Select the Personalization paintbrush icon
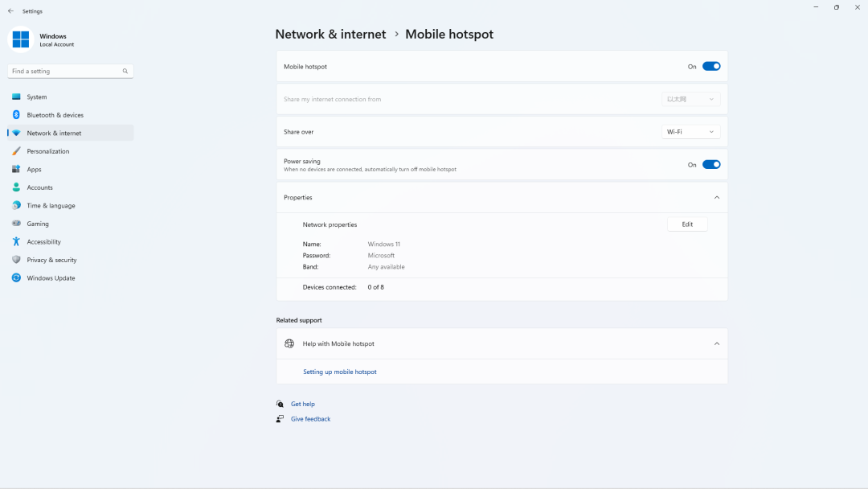868x489 pixels. pos(16,151)
